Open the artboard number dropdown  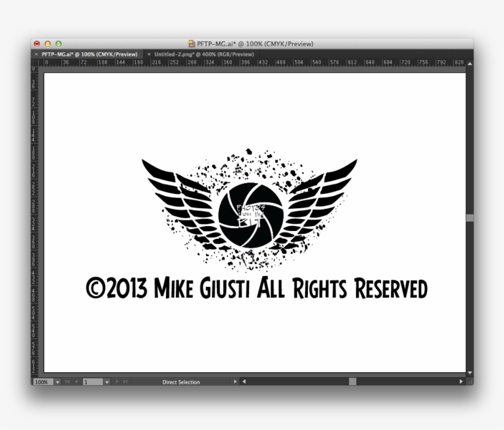tap(108, 382)
